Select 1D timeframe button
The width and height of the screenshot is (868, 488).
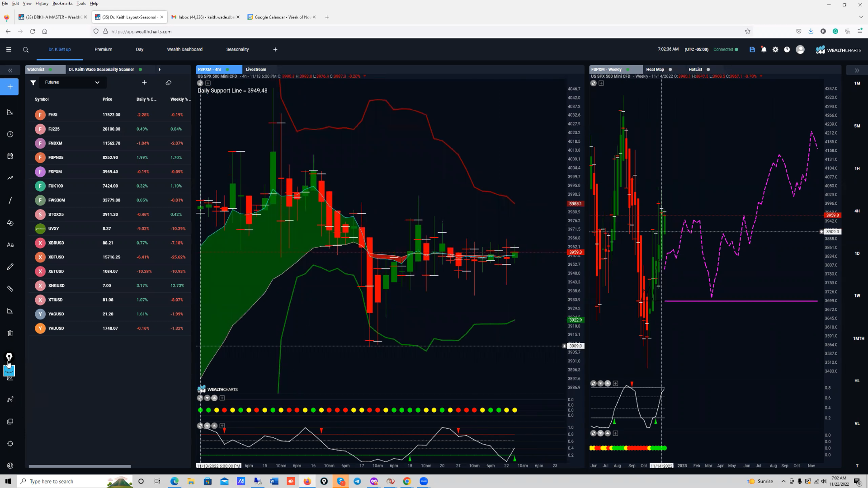[x=857, y=253]
